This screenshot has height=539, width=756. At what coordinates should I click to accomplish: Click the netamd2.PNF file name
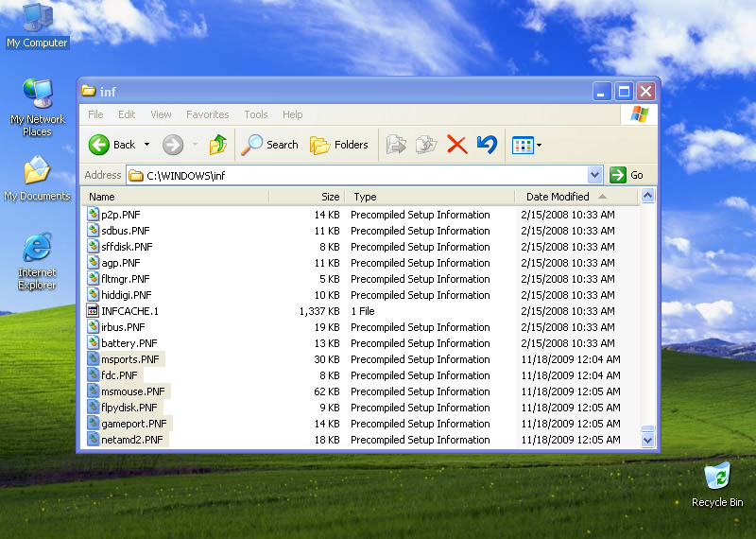(x=132, y=440)
